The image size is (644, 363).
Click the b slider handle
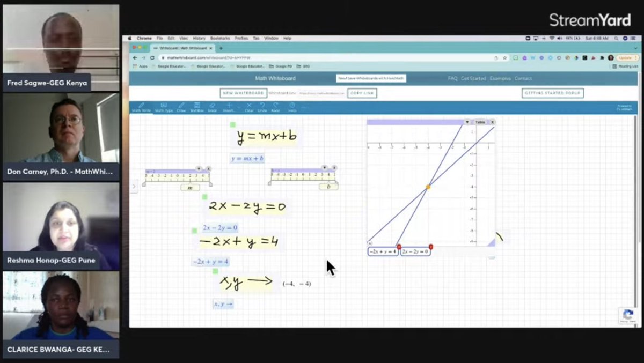(x=328, y=187)
